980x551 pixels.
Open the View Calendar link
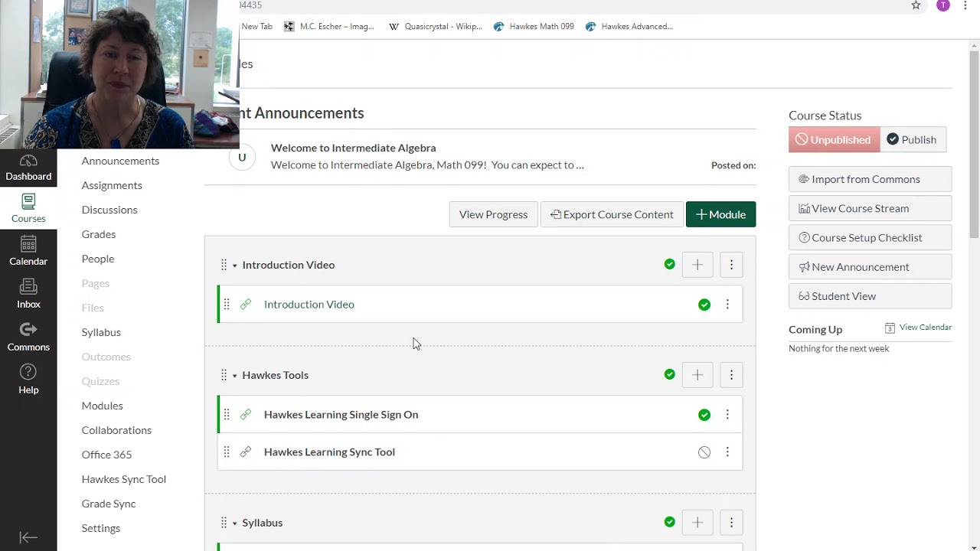pyautogui.click(x=918, y=328)
